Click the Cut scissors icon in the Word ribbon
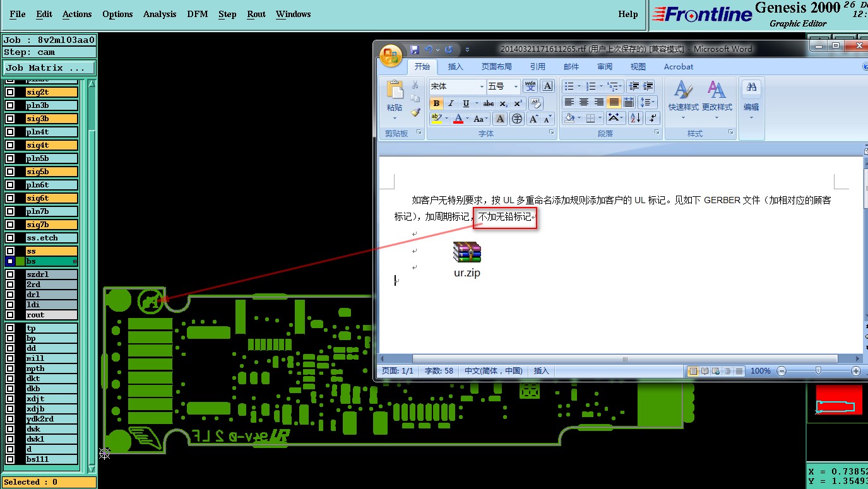The height and width of the screenshot is (489, 868). [415, 85]
